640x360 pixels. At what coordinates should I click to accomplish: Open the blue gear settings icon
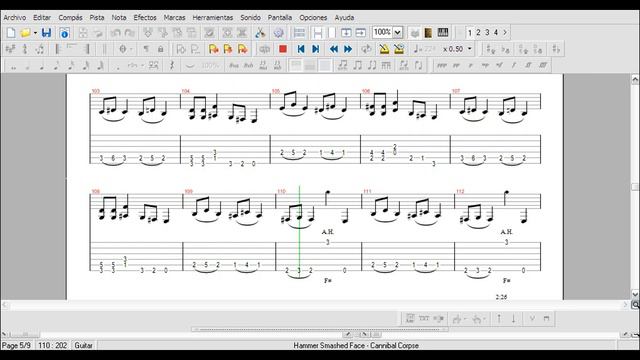[279, 33]
